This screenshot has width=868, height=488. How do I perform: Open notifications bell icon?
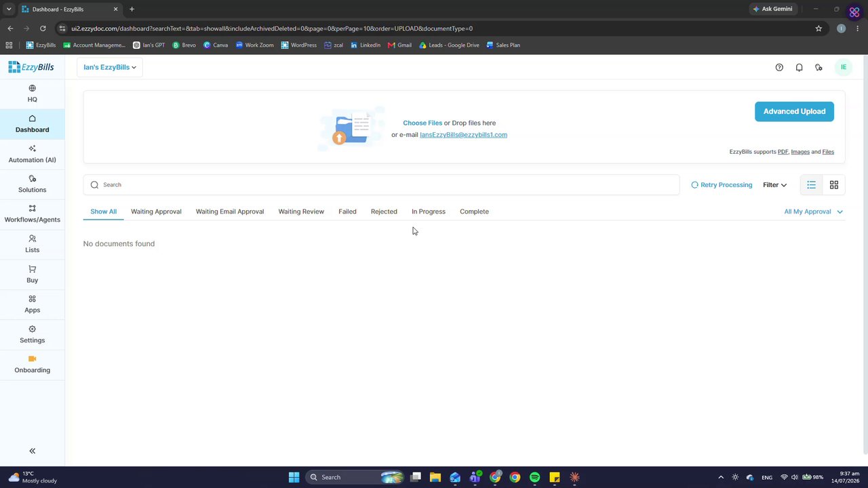coord(799,67)
